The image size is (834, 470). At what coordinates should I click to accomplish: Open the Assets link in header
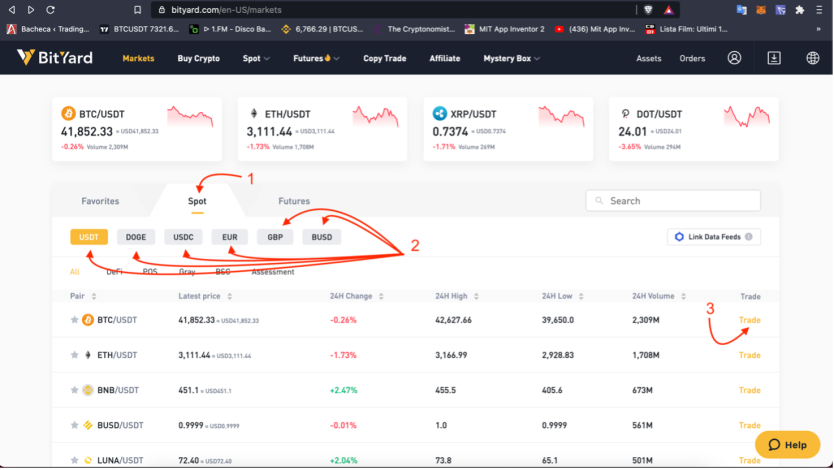click(x=648, y=58)
